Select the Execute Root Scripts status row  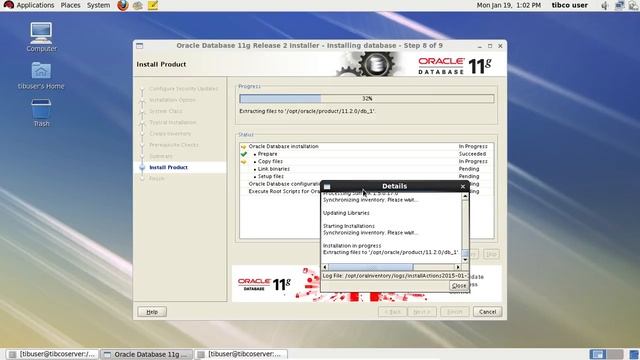[x=284, y=191]
